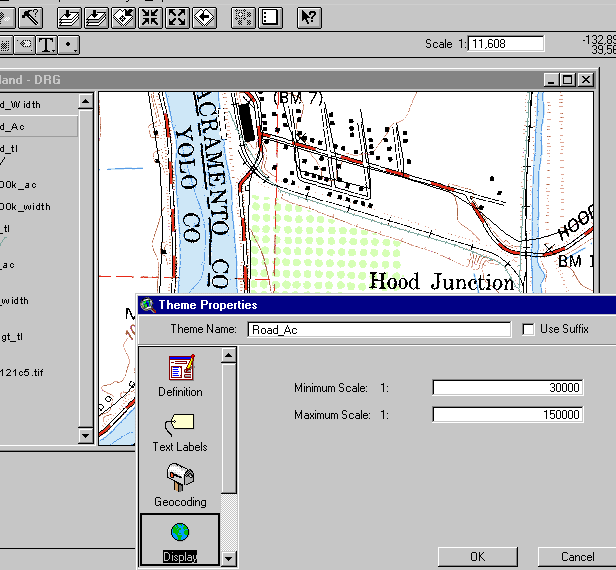Click the hammer query builder tool

pyautogui.click(x=29, y=16)
